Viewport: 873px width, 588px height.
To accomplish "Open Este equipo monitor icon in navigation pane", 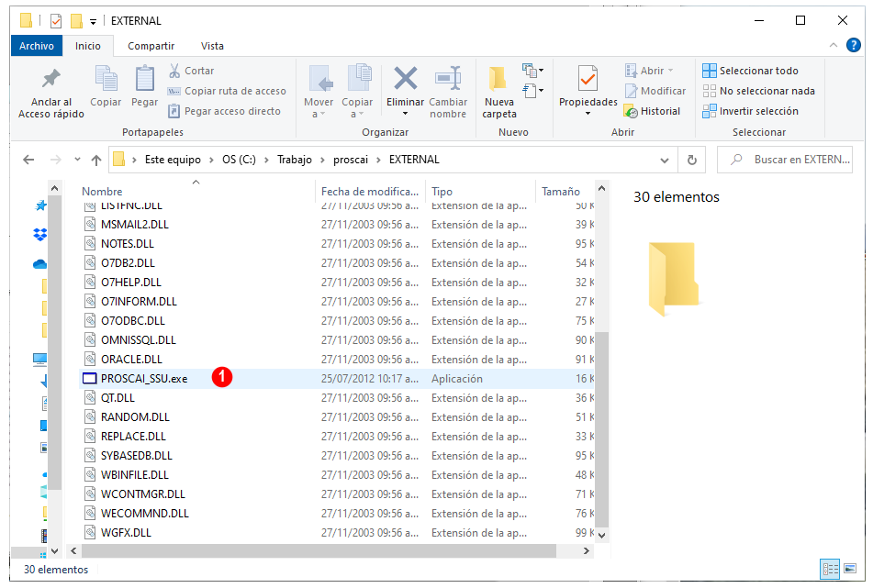I will pos(39,360).
